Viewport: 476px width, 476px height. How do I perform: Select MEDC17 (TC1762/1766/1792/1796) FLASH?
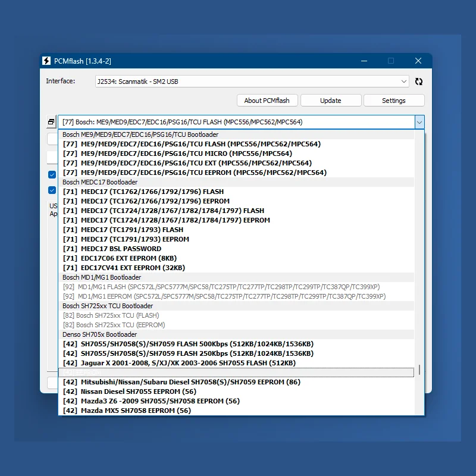(x=236, y=192)
